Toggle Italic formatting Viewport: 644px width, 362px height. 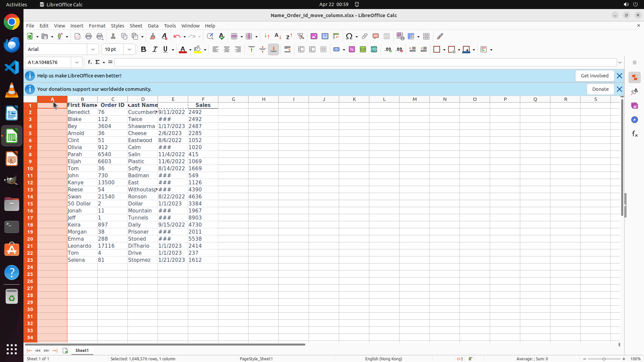click(x=155, y=50)
